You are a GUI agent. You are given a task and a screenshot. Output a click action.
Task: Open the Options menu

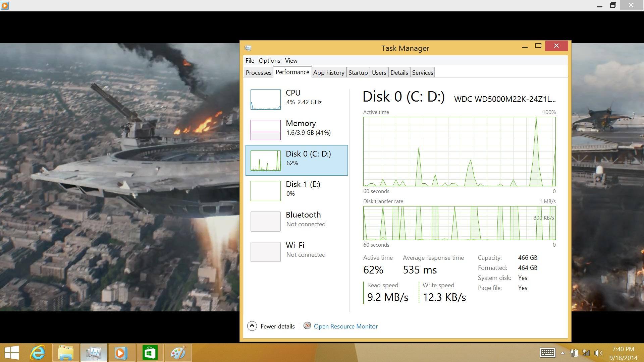(x=269, y=61)
